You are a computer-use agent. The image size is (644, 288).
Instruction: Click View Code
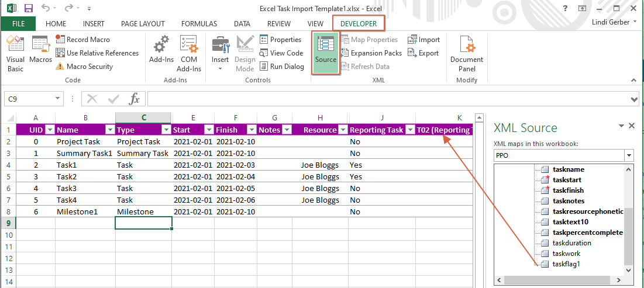tap(281, 53)
